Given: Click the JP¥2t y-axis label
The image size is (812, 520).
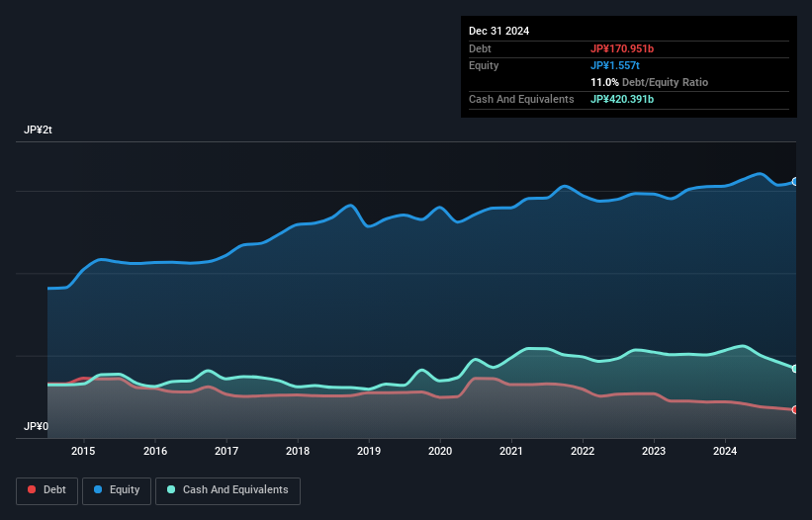Looking at the screenshot, I should click(x=40, y=130).
